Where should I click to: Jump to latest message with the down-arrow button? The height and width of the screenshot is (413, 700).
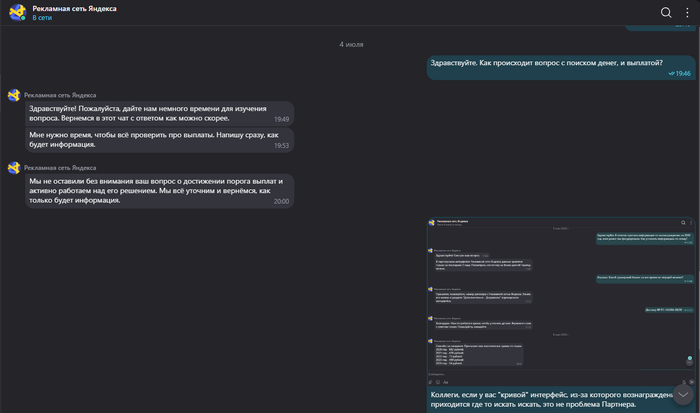(x=683, y=395)
